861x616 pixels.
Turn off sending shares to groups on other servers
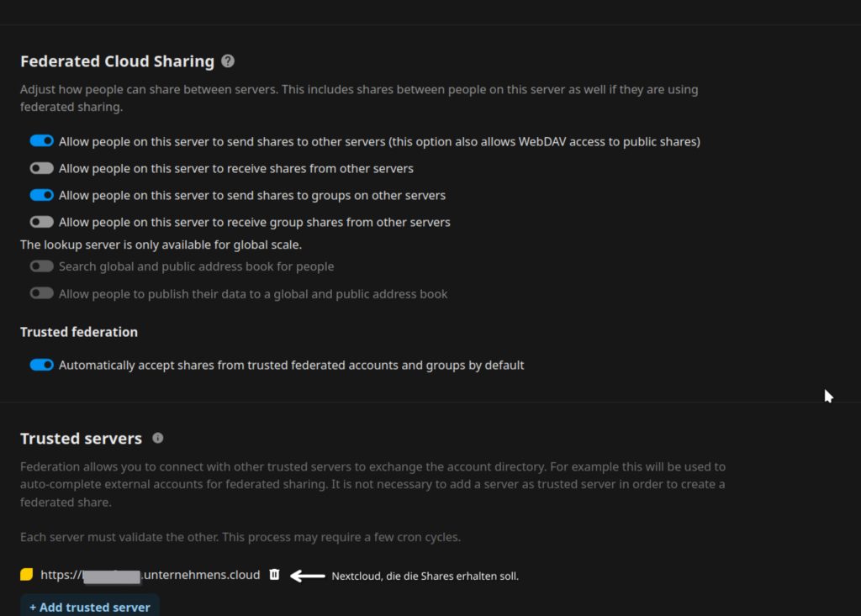(x=41, y=195)
